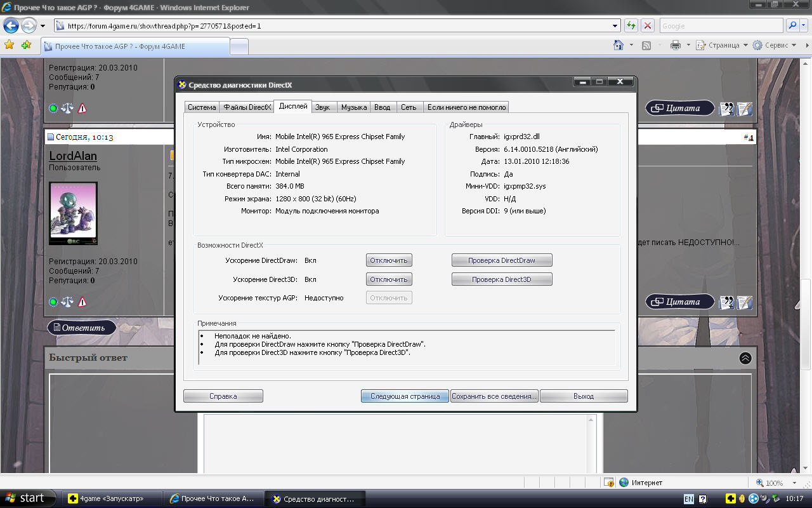Stop loading with red X icon
The image size is (812, 508).
pyautogui.click(x=648, y=26)
